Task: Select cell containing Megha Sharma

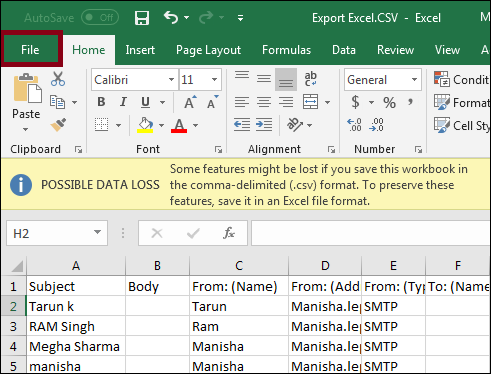Action: (x=76, y=346)
